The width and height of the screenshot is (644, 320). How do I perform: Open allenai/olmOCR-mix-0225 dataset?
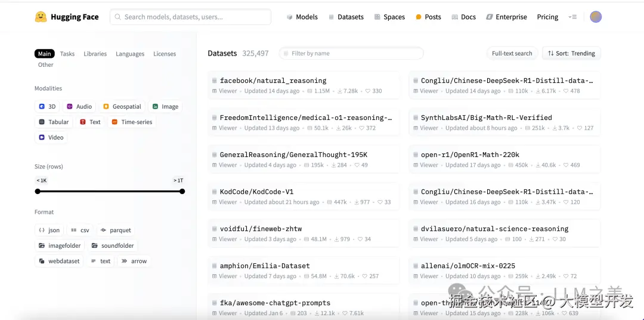pyautogui.click(x=505, y=270)
